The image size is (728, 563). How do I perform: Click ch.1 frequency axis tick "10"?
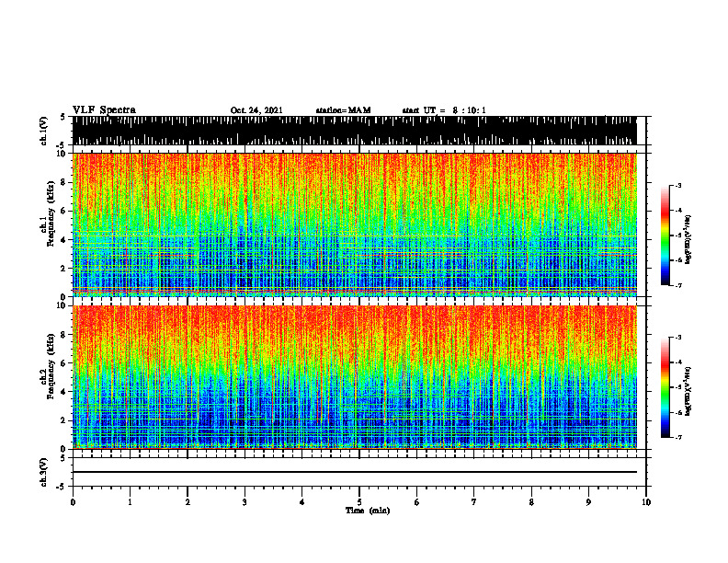pos(63,154)
